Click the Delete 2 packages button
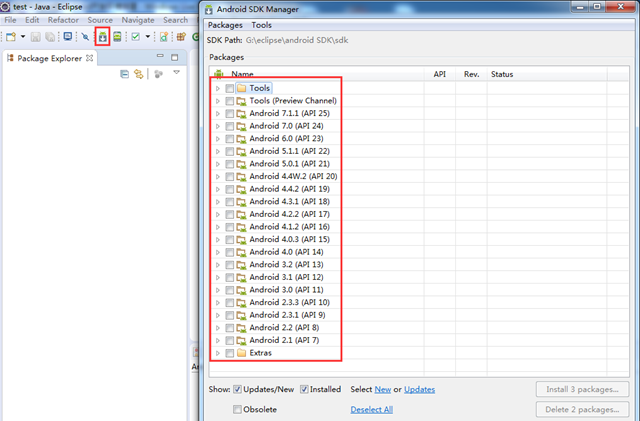This screenshot has width=640, height=421. 582,410
